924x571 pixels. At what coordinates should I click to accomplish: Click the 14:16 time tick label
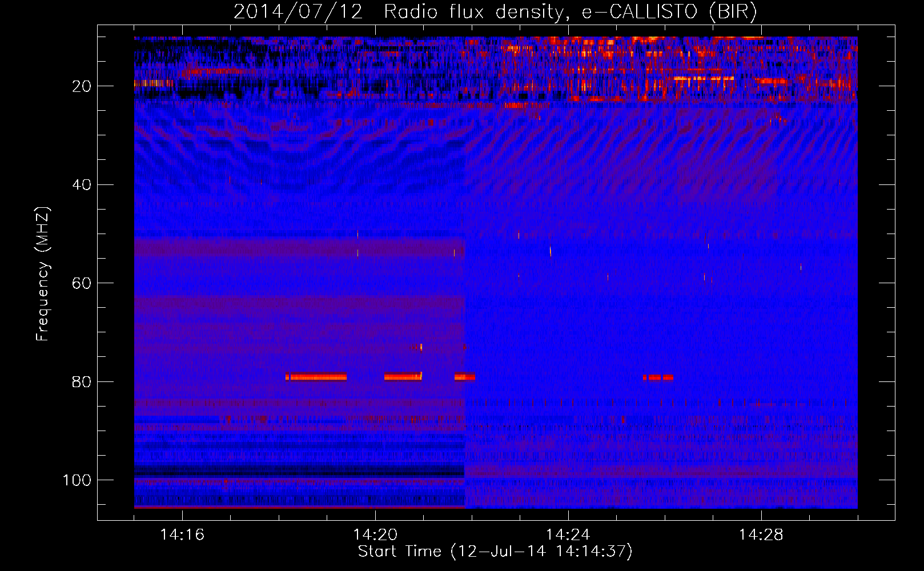point(182,535)
